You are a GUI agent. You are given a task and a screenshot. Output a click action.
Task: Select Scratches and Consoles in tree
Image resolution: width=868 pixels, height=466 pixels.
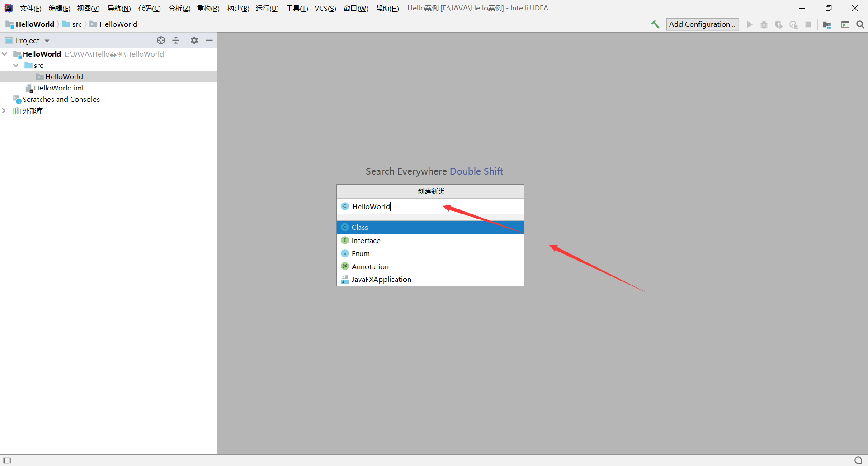coord(108,99)
